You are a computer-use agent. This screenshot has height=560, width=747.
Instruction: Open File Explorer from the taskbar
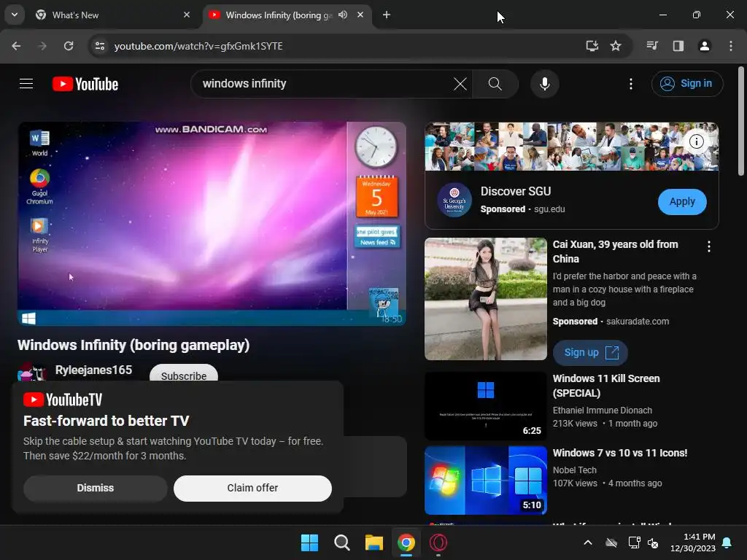point(374,542)
